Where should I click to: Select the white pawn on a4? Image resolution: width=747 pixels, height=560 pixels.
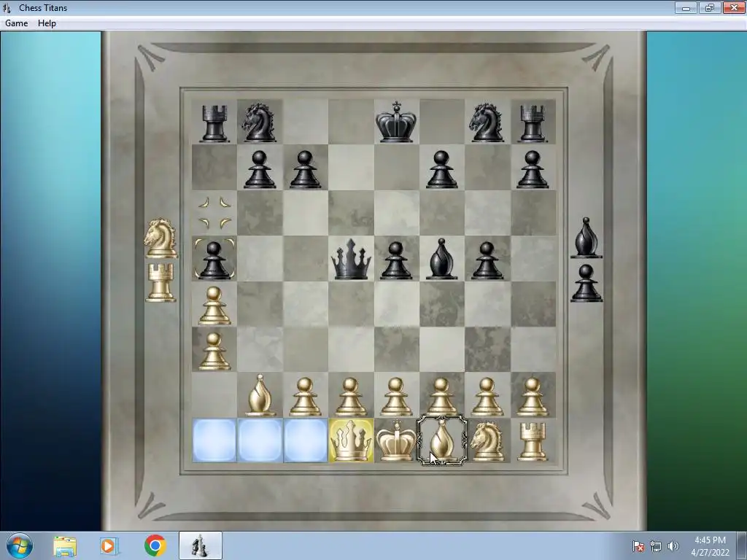[x=214, y=306]
